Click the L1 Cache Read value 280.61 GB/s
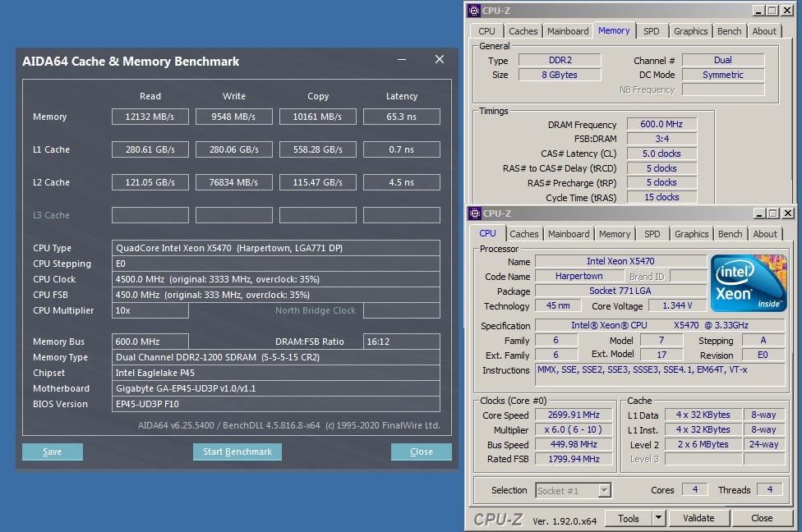Viewport: 802px width, 532px height. 150,149
